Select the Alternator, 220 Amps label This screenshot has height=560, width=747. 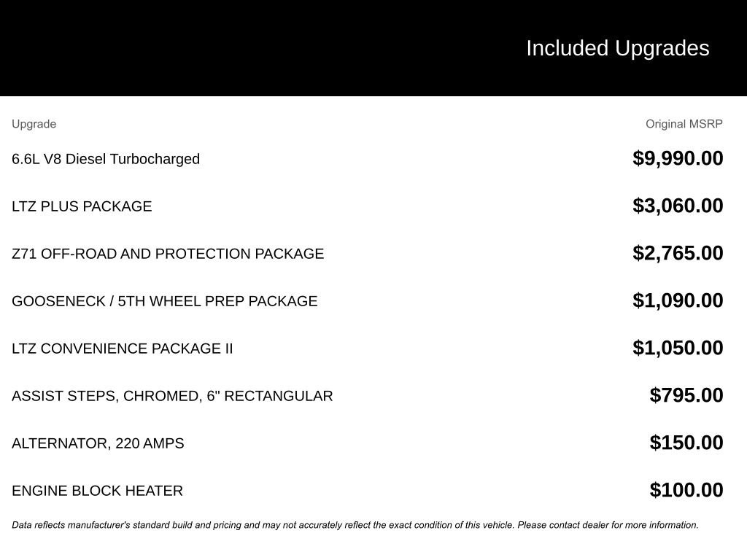click(98, 443)
